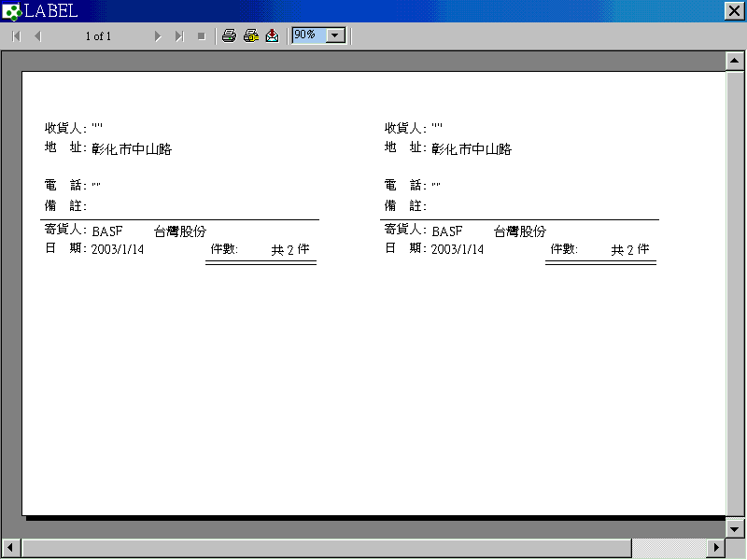Click BASF sender text on right label

447,231
